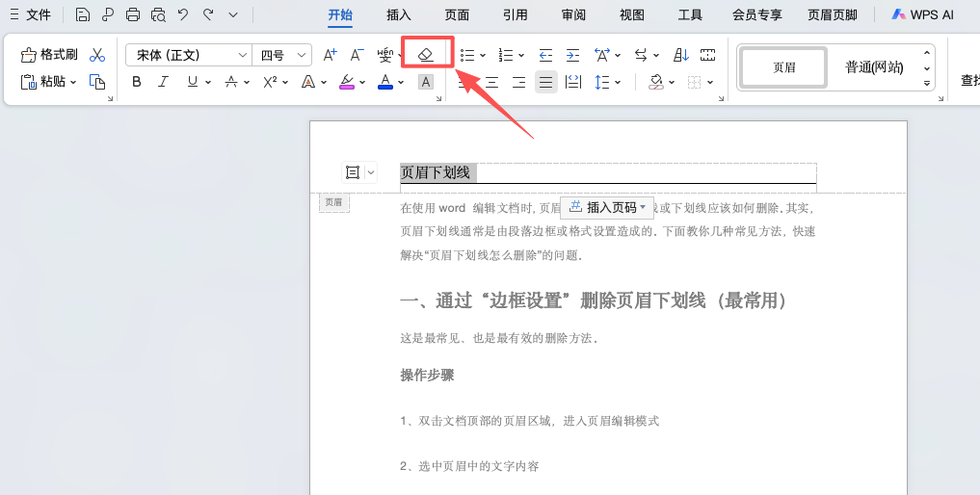Toggle justified alignment
Image resolution: width=980 pixels, height=495 pixels.
click(x=546, y=82)
